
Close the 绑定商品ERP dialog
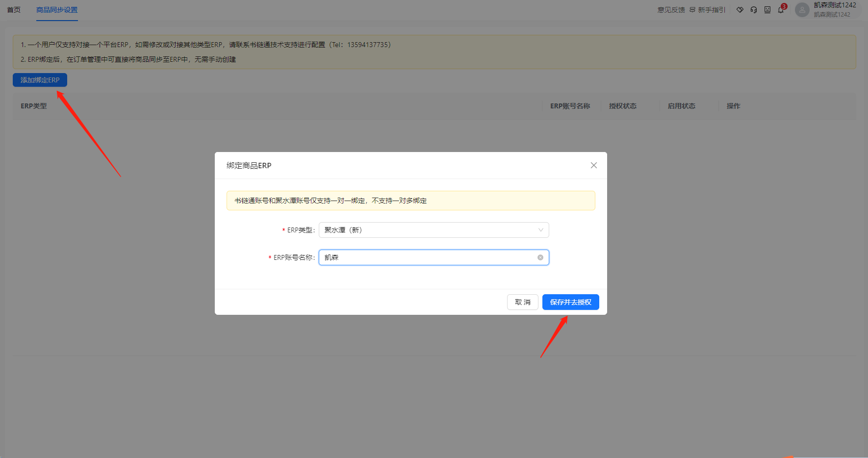point(594,165)
